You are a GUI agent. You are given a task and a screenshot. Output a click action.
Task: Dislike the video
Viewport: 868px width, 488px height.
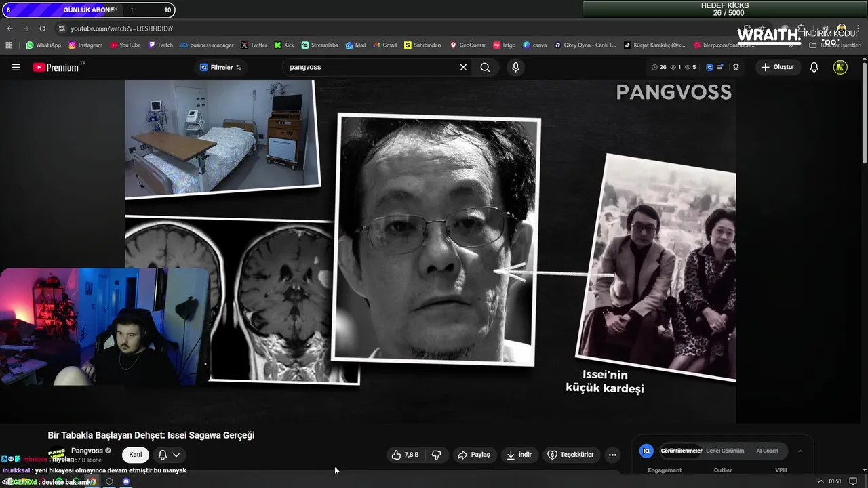437,455
